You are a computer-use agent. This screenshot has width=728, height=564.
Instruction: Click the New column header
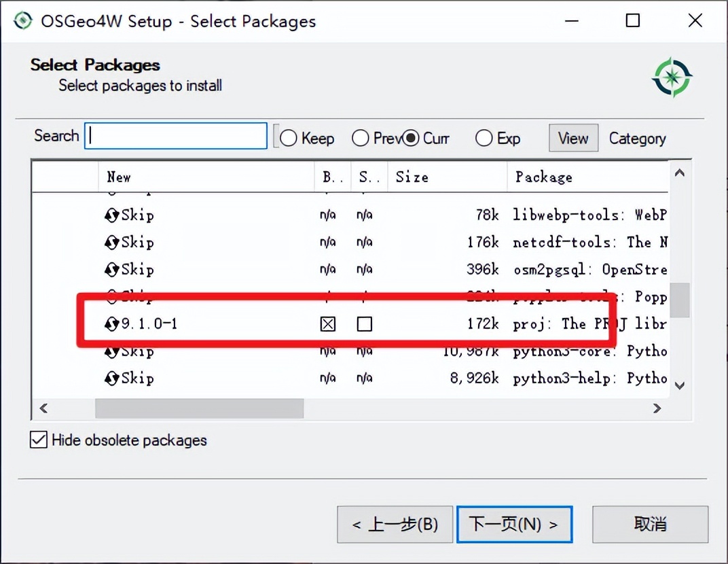(206, 177)
